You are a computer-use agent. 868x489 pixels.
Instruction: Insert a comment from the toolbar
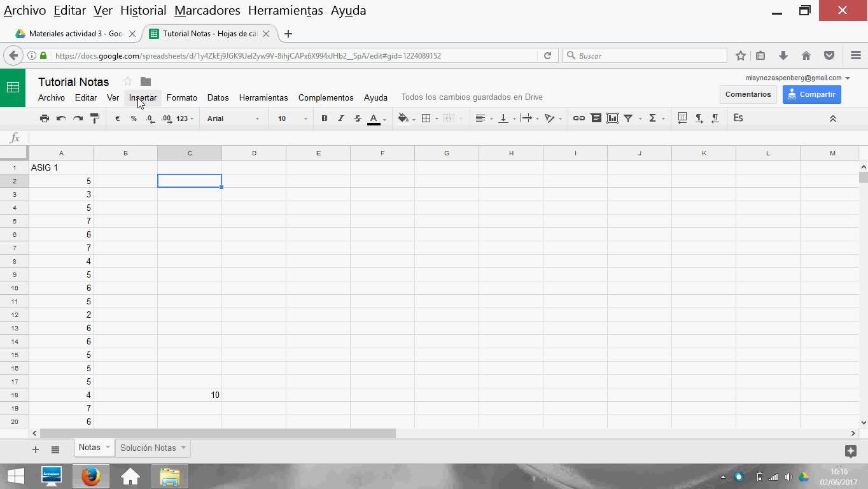point(596,118)
